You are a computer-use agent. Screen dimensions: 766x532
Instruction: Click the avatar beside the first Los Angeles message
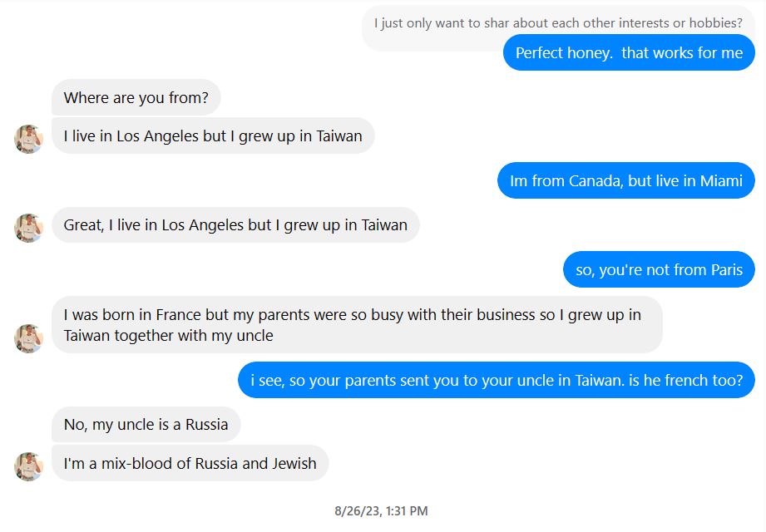(x=29, y=139)
